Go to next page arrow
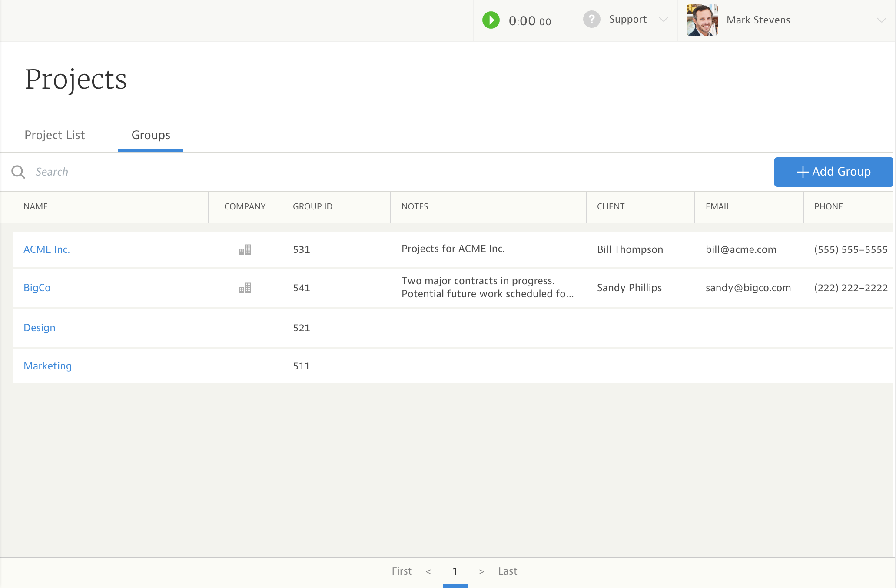 point(481,571)
